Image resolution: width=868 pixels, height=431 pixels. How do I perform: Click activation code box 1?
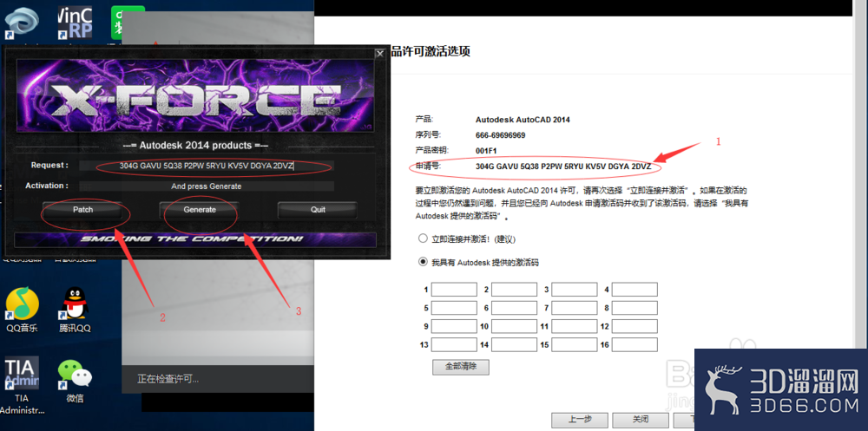[454, 290]
